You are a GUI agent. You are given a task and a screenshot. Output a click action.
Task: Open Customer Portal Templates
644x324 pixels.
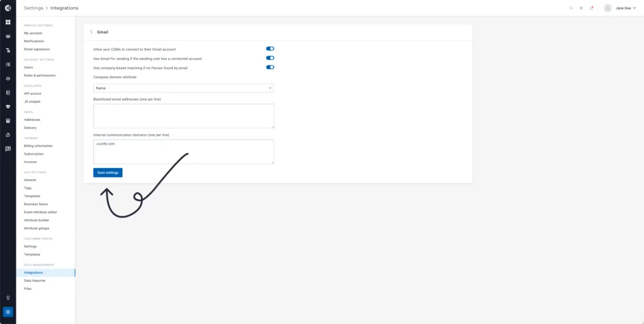point(32,255)
